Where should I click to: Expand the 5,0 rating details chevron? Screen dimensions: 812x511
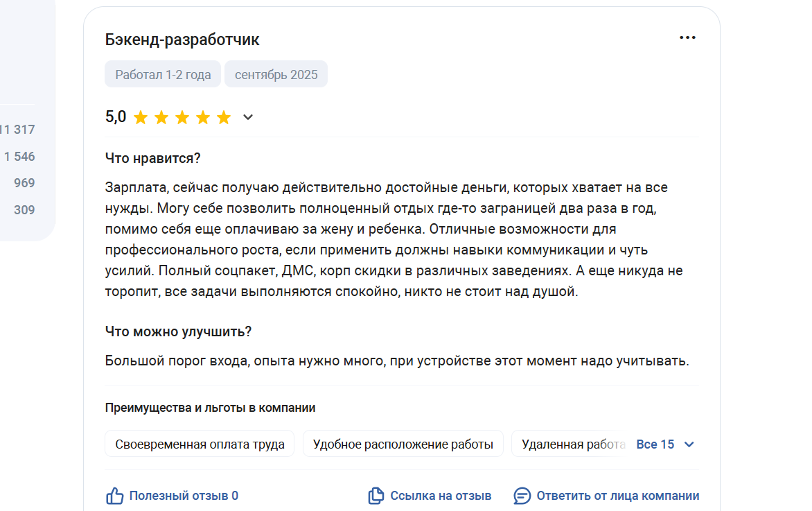coord(248,117)
